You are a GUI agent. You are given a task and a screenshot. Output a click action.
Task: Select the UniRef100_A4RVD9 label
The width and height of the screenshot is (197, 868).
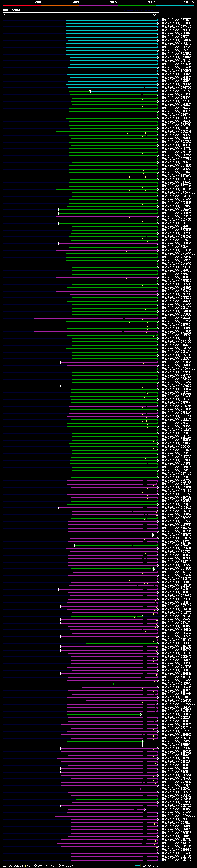[177, 498]
